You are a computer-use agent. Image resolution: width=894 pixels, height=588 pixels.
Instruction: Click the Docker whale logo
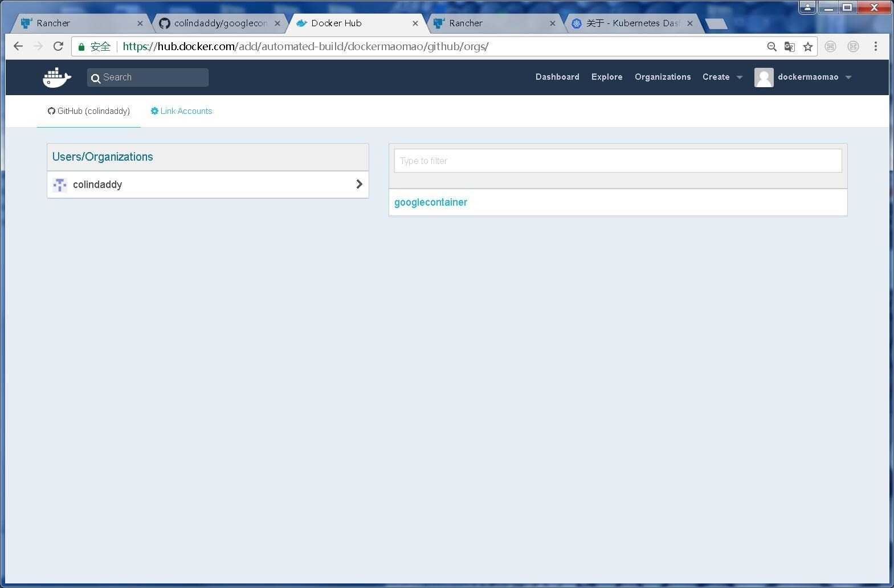(x=57, y=77)
